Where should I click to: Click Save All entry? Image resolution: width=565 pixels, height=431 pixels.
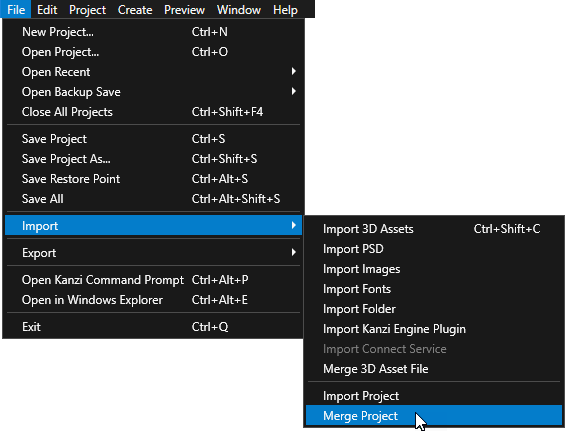(x=154, y=199)
